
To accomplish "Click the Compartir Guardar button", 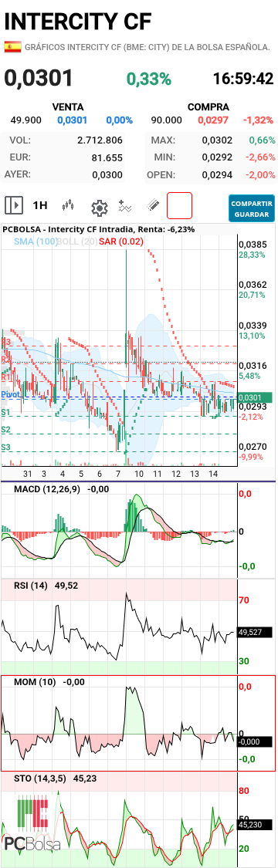I will coord(252,208).
